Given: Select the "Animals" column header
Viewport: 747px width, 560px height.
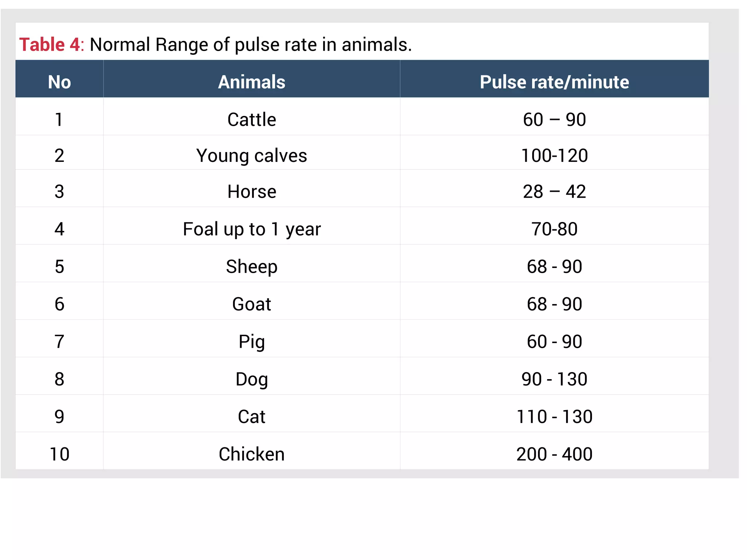Looking at the screenshot, I should (252, 82).
